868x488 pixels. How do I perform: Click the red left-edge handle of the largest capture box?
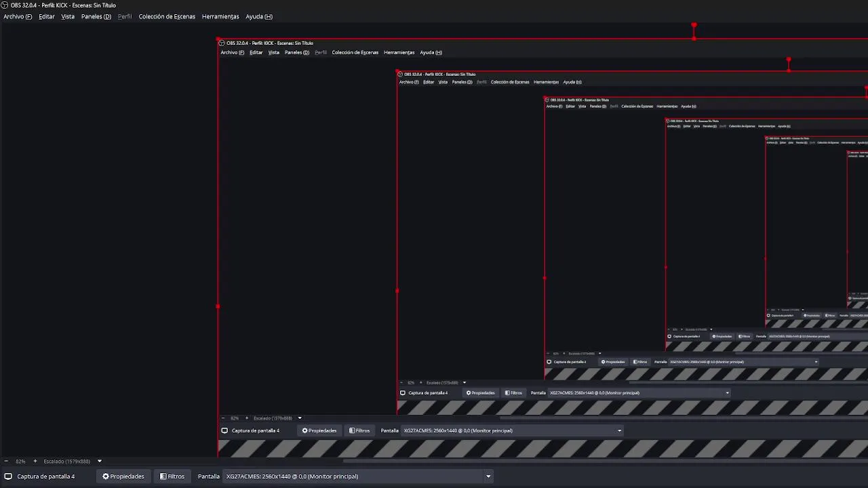218,306
